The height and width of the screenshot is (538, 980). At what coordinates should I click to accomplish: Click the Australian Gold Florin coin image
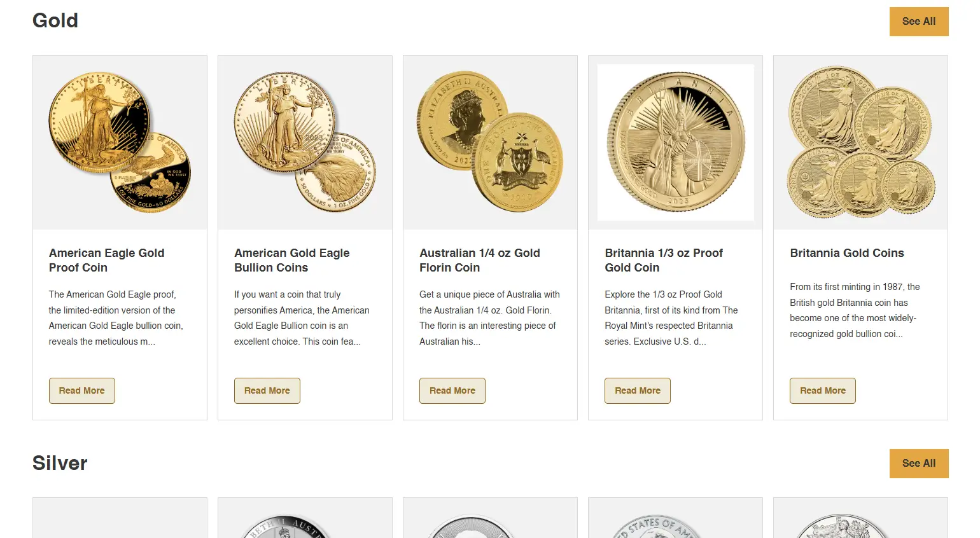[490, 142]
